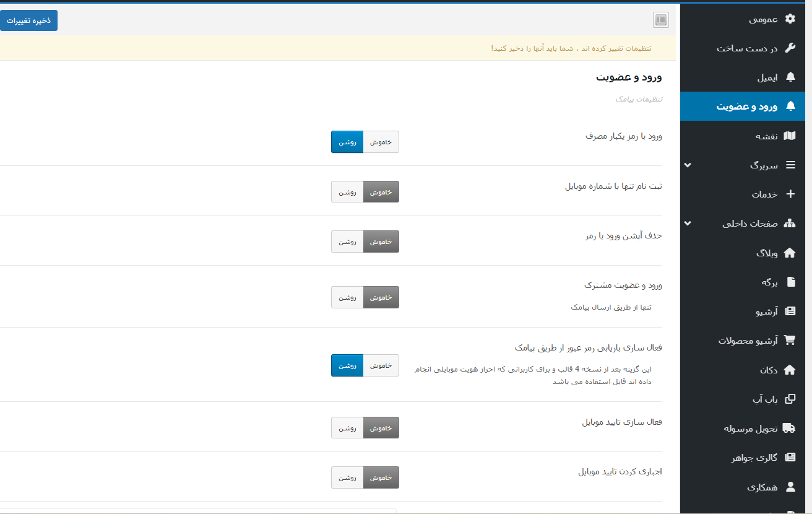Turn on 'ثبت نام تنها با شماره موبایل'

pyautogui.click(x=347, y=192)
